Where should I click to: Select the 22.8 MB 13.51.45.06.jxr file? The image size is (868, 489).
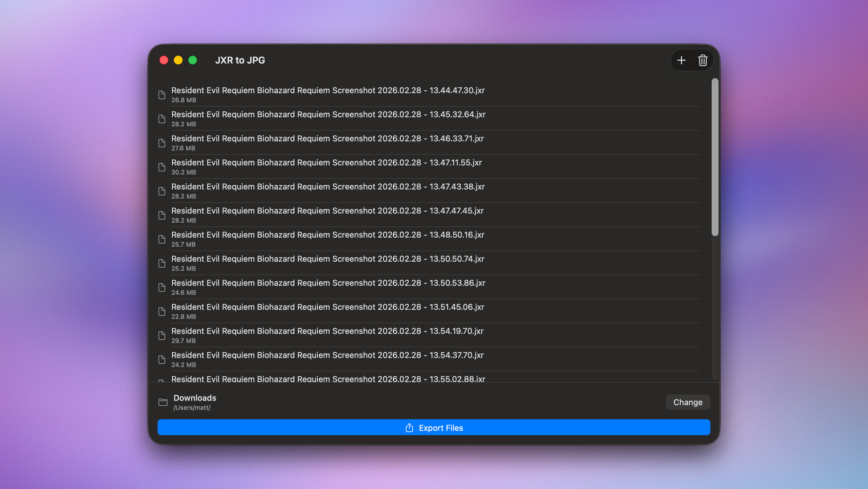(x=328, y=311)
